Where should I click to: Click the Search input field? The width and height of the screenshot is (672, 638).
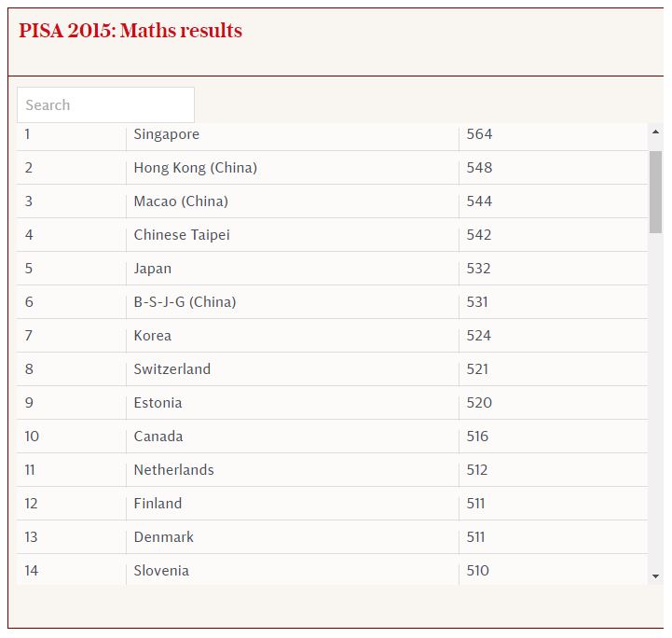(x=105, y=105)
